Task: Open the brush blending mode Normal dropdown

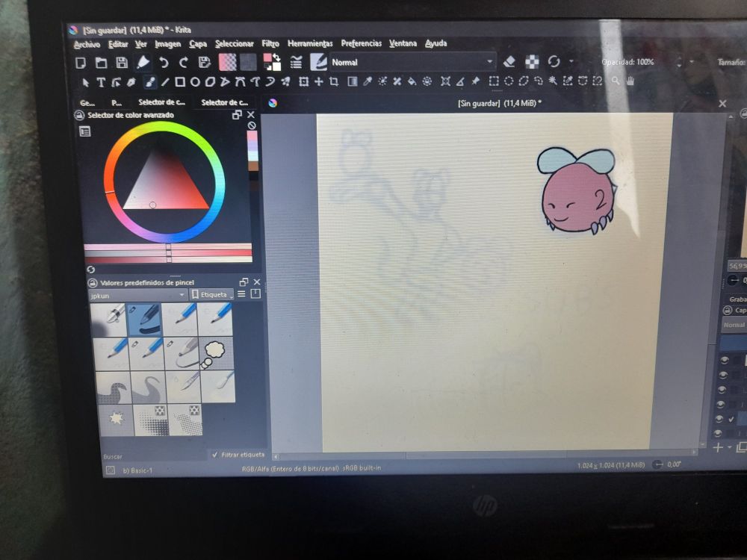Action: pos(412,63)
